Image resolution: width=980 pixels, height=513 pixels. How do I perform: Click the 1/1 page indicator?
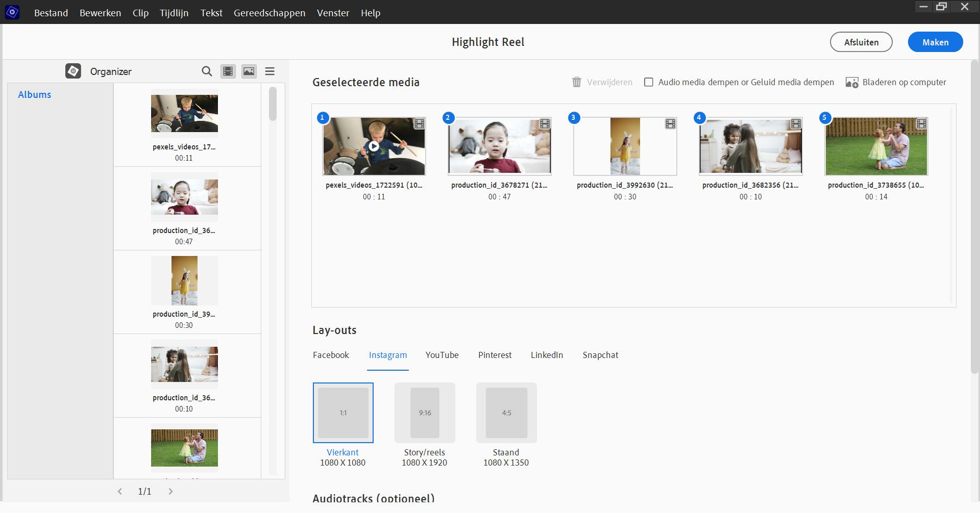click(x=145, y=492)
